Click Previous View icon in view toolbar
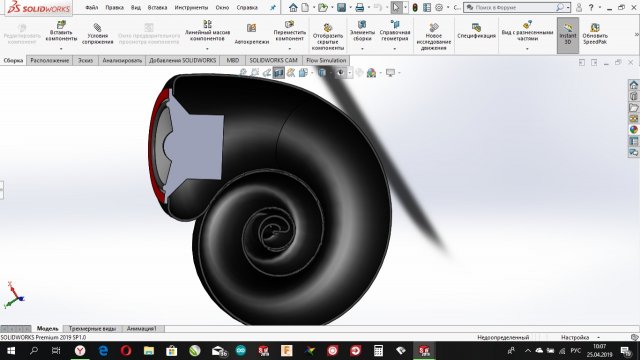640x360 pixels. (x=267, y=73)
